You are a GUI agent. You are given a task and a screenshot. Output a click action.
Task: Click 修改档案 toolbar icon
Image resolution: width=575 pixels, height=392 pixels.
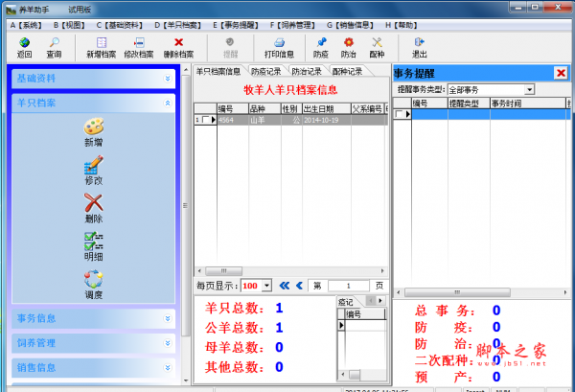139,42
